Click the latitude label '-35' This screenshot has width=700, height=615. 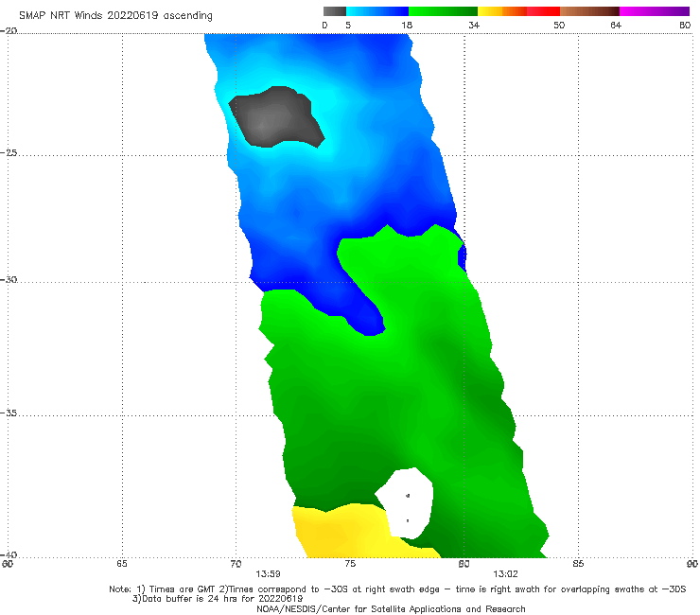(x=9, y=413)
